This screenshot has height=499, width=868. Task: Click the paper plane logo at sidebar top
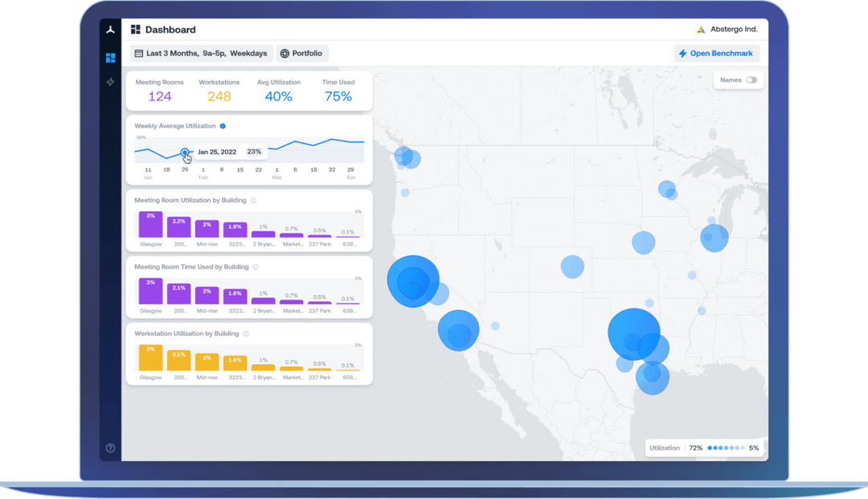[110, 29]
